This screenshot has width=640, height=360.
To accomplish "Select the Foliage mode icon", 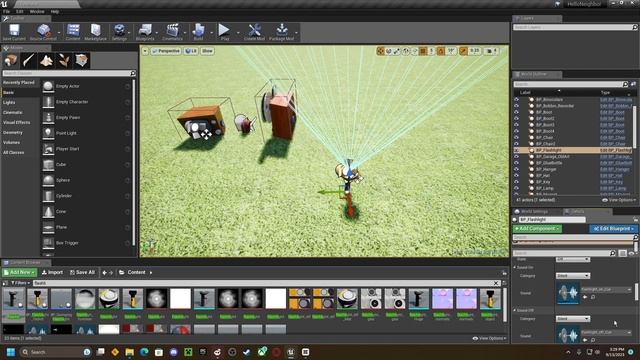I will point(64,60).
